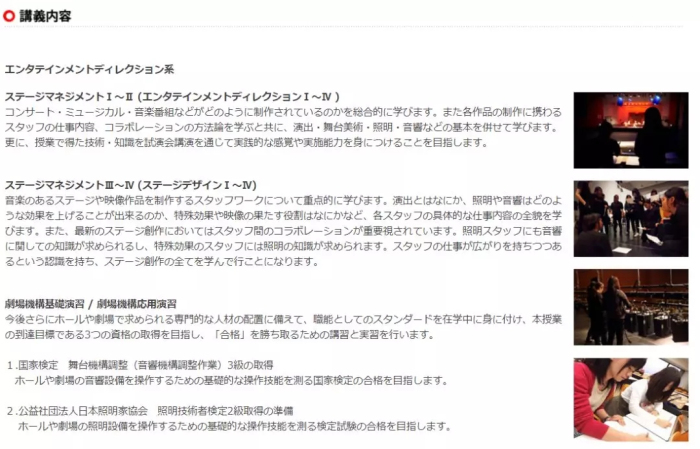
Task: Click the line るという認識を持ち、ステージ創作
Action: 162,261
